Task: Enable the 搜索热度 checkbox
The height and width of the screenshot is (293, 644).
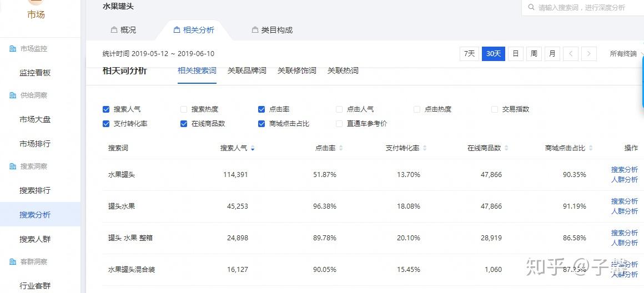Action: (184, 109)
